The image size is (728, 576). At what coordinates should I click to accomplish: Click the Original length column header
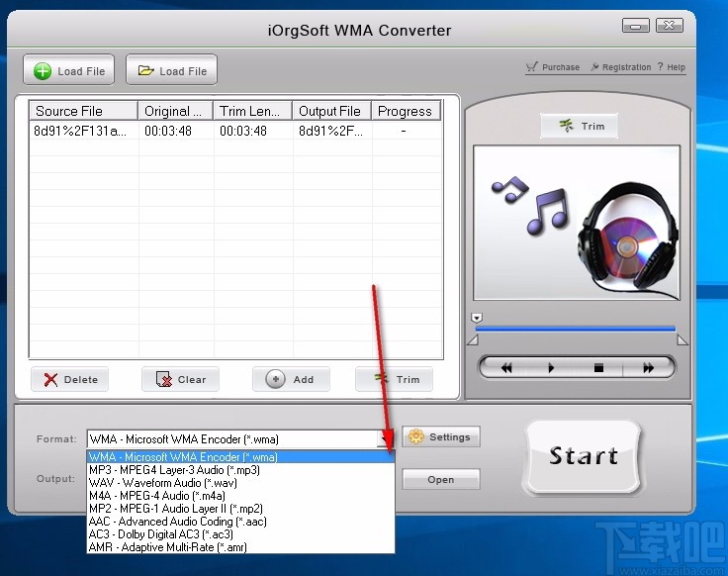(175, 111)
